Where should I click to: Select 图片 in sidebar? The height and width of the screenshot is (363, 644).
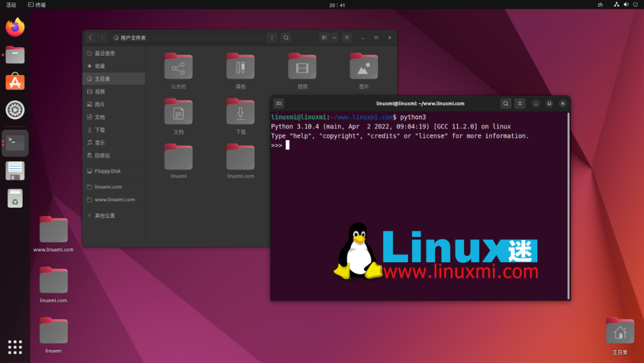pyautogui.click(x=114, y=104)
